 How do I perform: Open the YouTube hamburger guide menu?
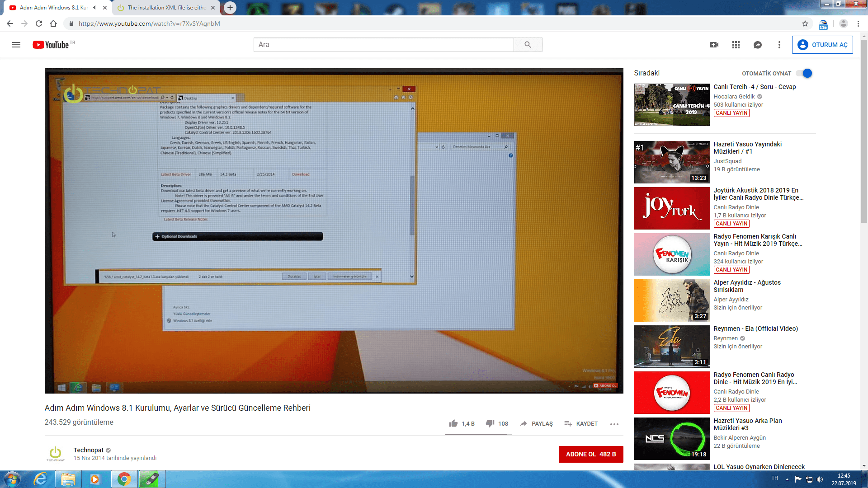(x=16, y=45)
